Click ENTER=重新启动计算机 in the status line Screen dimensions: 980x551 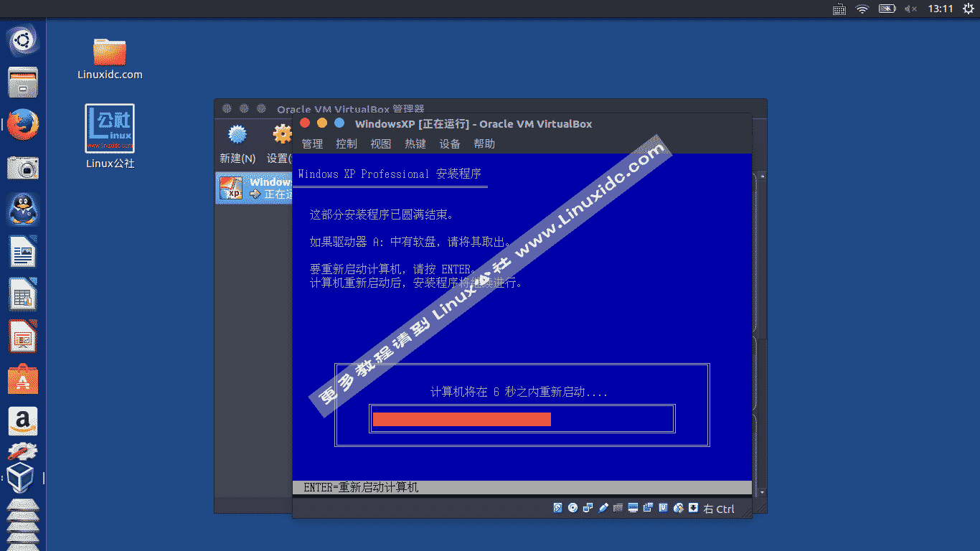361,487
